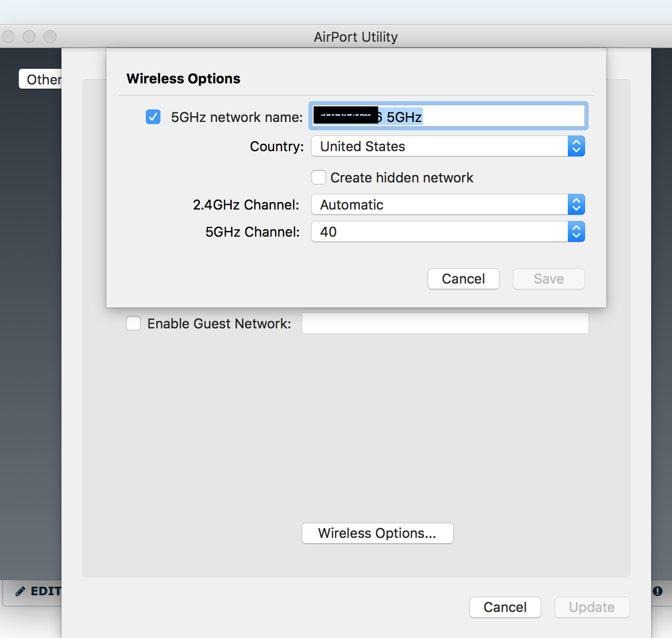Click the Wireless Options heading text
672x638 pixels.
[x=183, y=79]
